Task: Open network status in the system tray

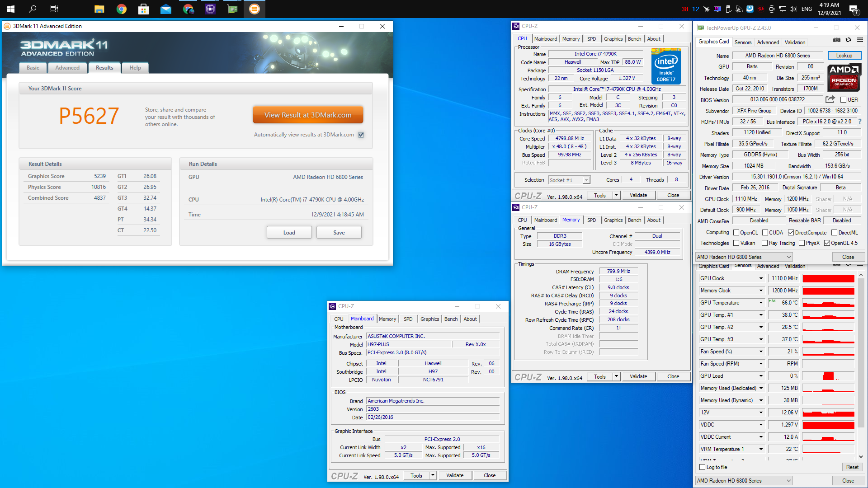Action: click(783, 9)
